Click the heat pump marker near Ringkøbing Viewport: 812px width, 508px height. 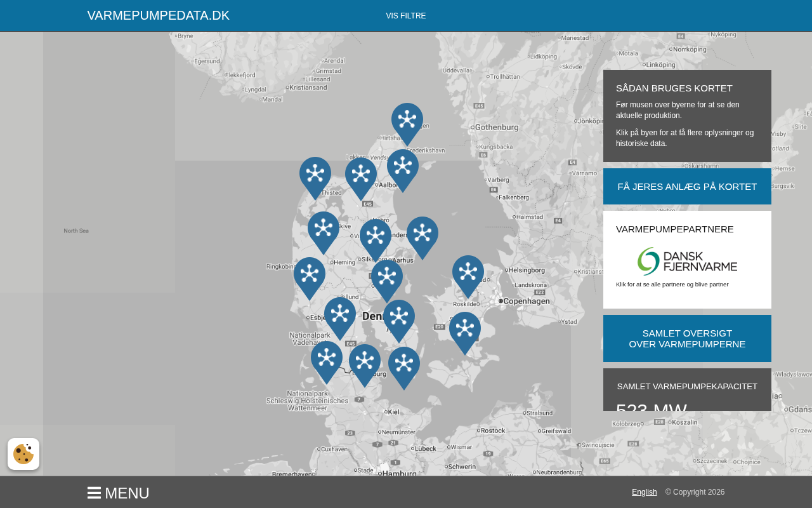pyautogui.click(x=310, y=275)
